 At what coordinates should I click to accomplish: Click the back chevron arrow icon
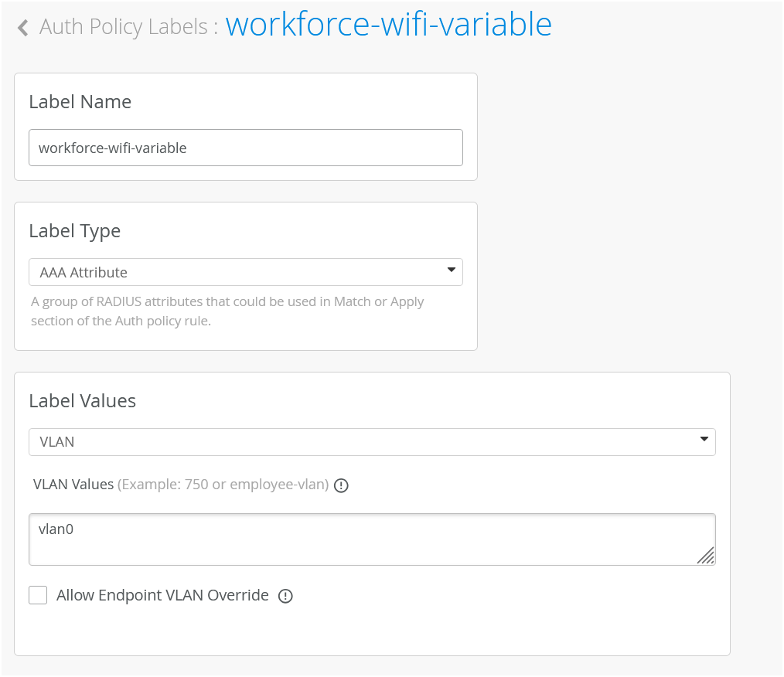[23, 28]
